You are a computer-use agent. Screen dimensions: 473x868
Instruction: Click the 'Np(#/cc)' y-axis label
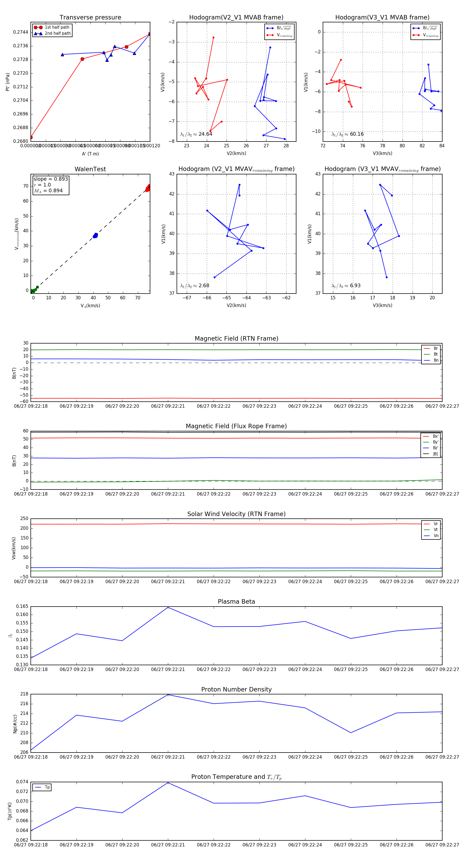15,723
